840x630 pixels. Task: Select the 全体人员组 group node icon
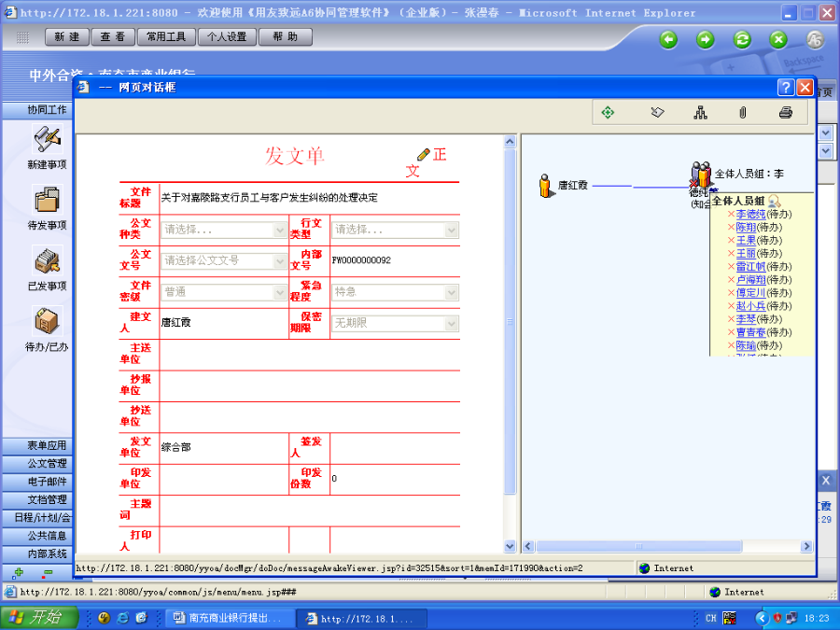(701, 174)
